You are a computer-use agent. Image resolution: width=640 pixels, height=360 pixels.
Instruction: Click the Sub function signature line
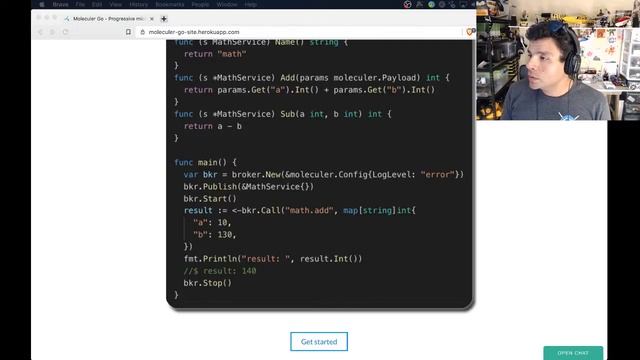(x=282, y=114)
